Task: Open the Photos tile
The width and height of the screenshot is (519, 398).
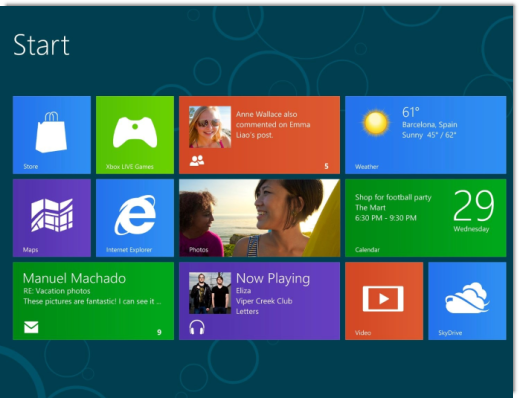Action: coord(259,218)
